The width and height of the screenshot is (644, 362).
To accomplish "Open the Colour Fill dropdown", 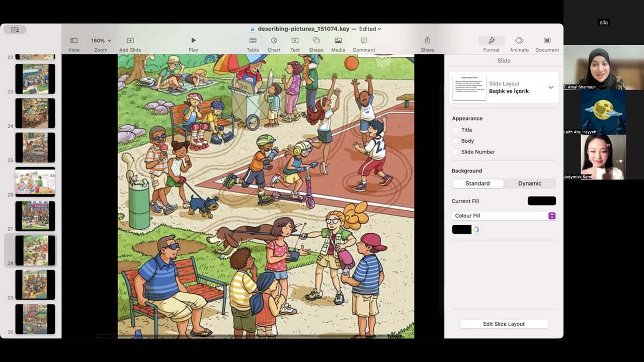I will tap(504, 216).
